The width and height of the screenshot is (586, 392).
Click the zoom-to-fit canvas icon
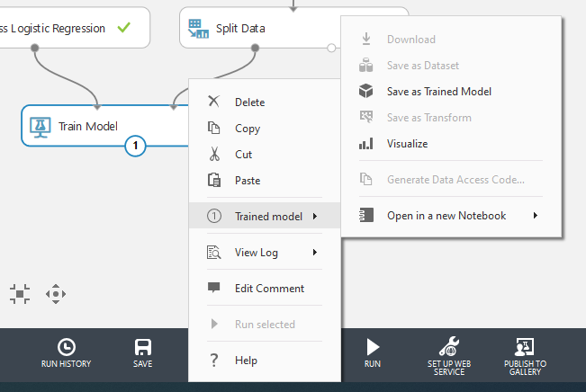click(20, 294)
